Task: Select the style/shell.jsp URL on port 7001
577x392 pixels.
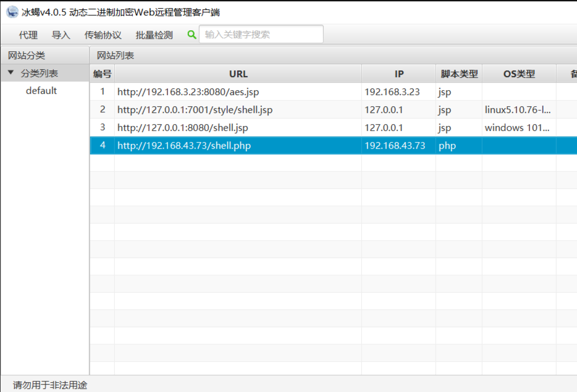Action: (x=195, y=110)
